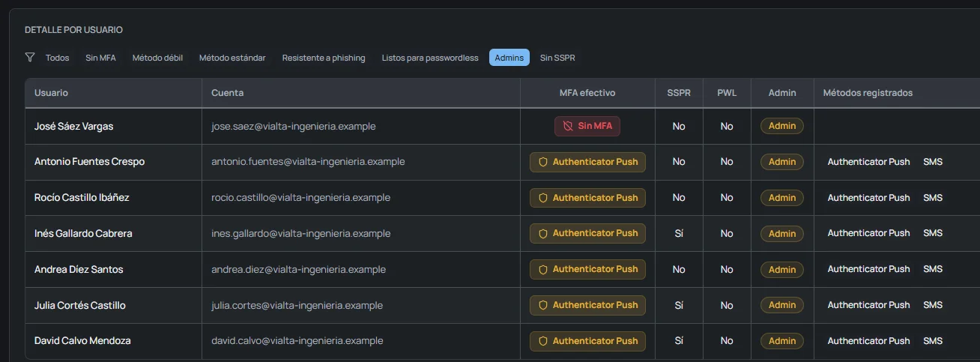980x362 pixels.
Task: Click Authenticator Push method tag for David Calvo
Action: pyautogui.click(x=869, y=341)
